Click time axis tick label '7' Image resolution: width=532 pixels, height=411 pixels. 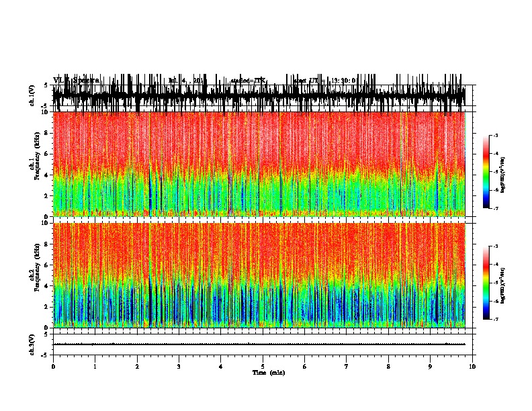pyautogui.click(x=347, y=367)
